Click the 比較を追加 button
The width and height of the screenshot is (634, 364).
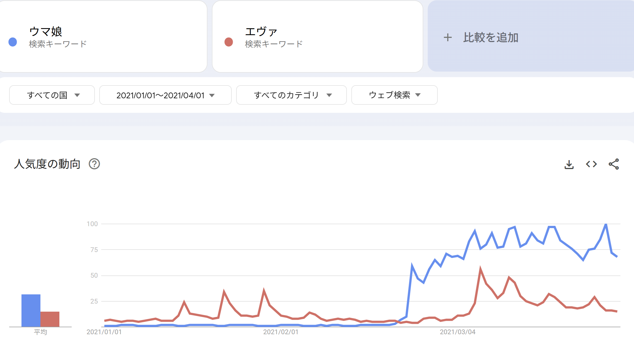click(x=491, y=38)
